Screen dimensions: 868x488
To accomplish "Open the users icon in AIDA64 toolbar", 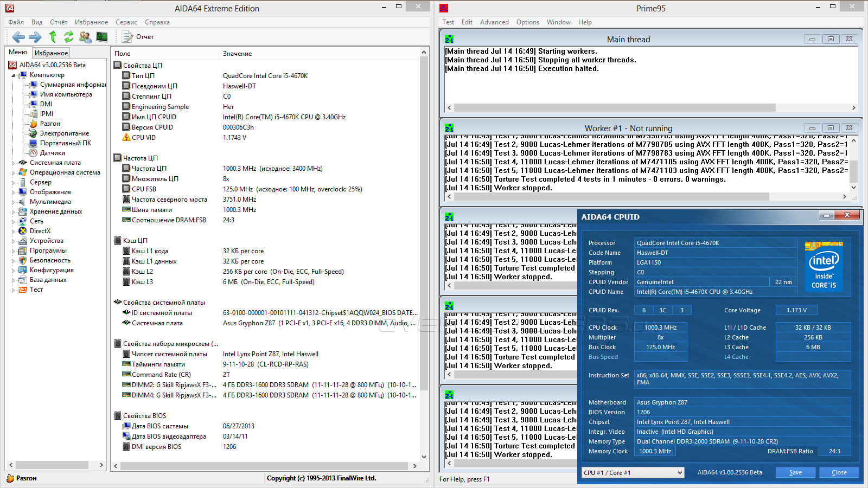I will (85, 37).
